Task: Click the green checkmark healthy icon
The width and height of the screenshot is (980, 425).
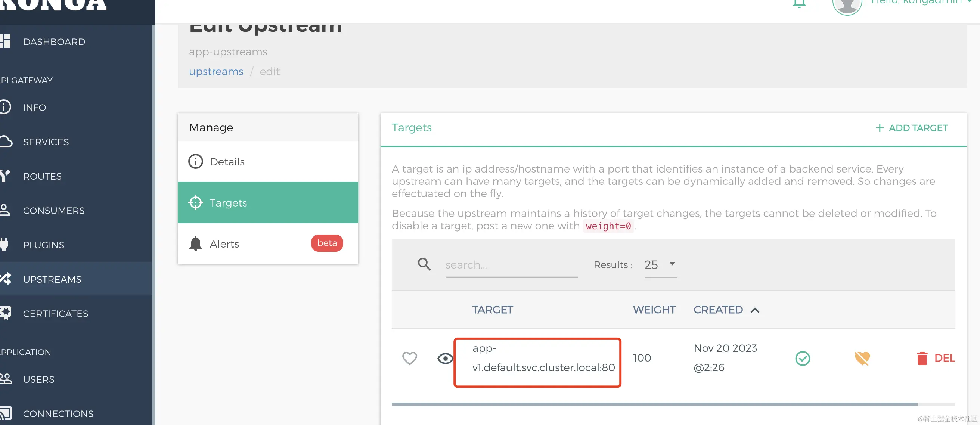Action: click(802, 359)
